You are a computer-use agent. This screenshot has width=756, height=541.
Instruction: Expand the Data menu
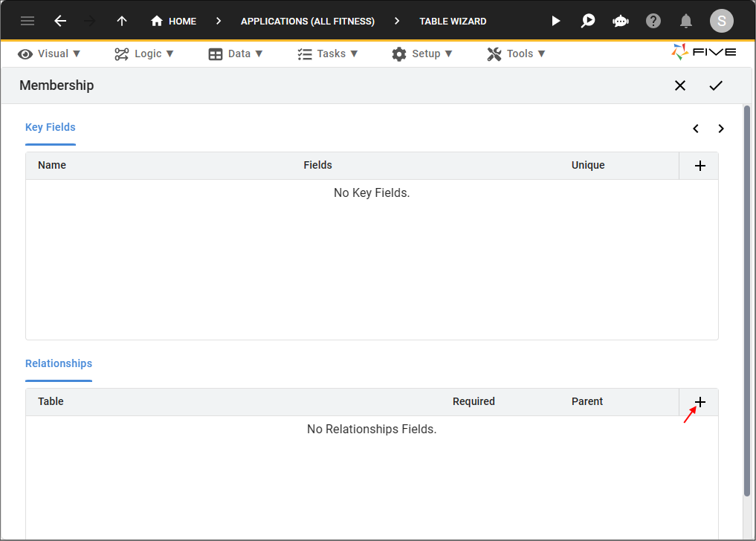pyautogui.click(x=236, y=54)
